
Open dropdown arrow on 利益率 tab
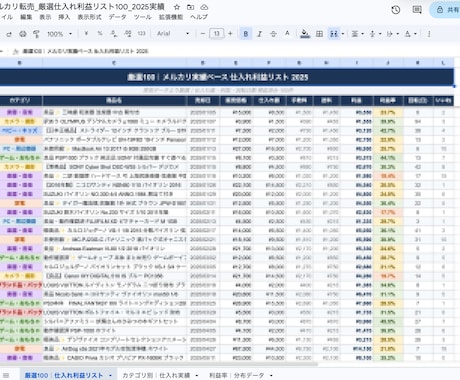pyautogui.click(x=271, y=376)
